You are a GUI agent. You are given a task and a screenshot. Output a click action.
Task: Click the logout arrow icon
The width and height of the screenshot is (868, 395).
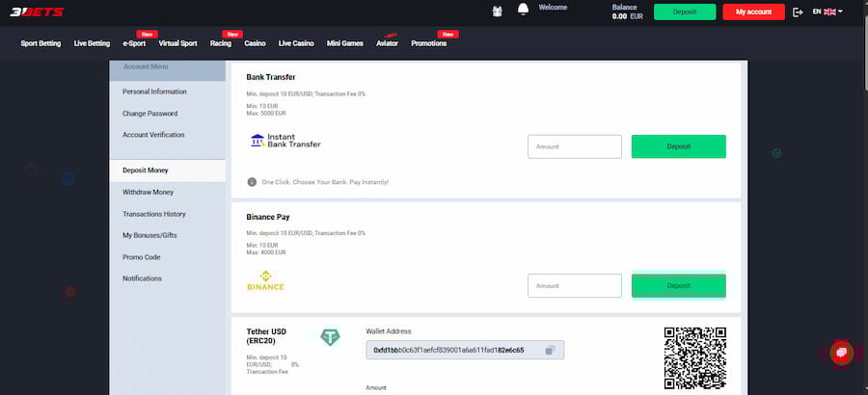click(x=798, y=13)
